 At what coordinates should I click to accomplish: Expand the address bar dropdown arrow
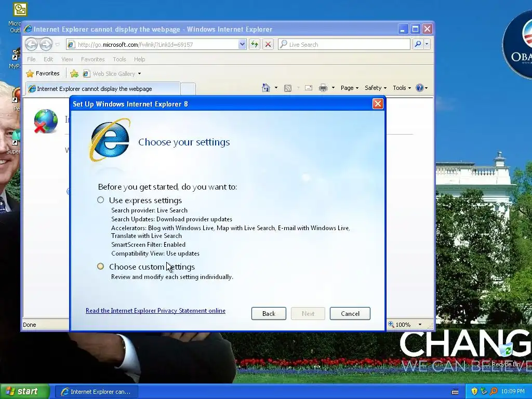242,45
